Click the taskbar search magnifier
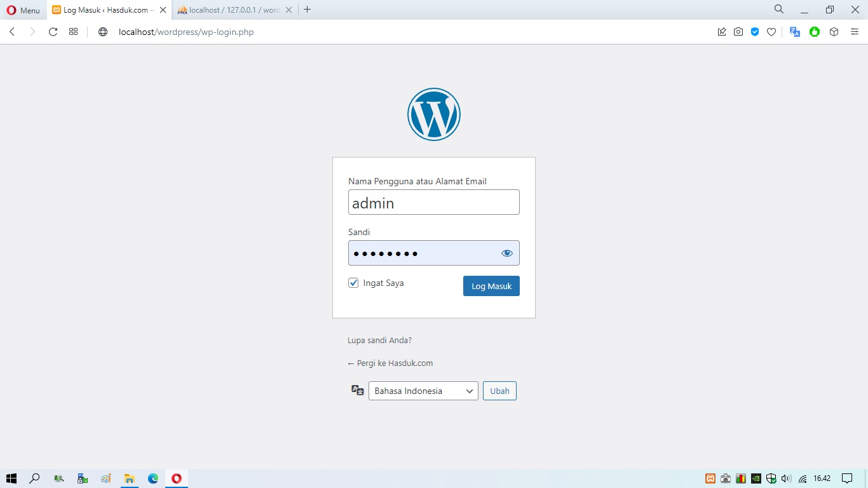 pos(35,478)
